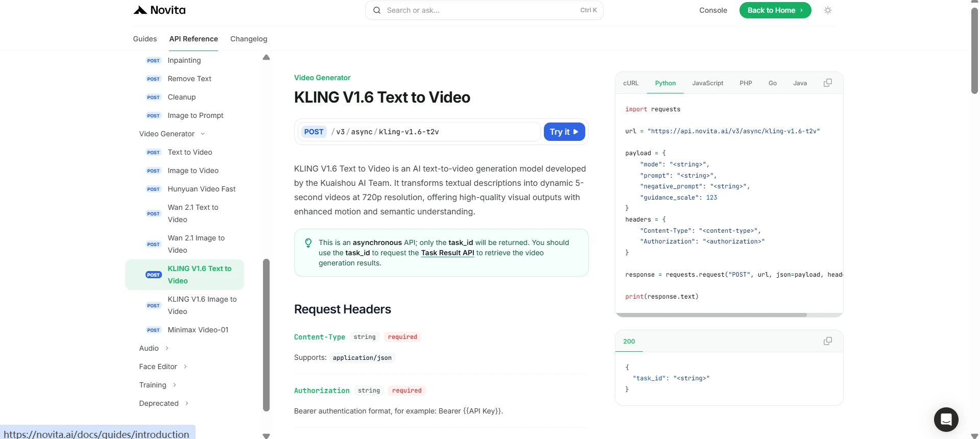Image resolution: width=980 pixels, height=439 pixels.
Task: Click the Request Headers heading
Action: click(x=343, y=309)
